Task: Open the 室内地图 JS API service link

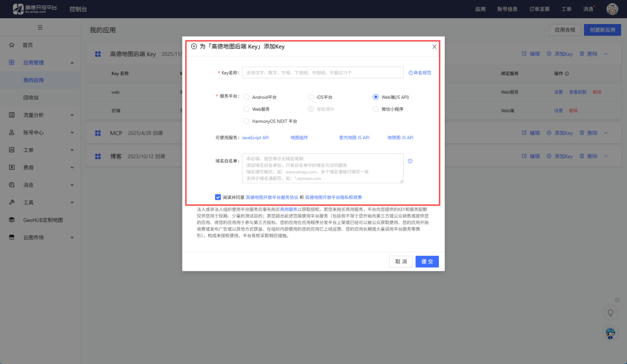Action: click(x=354, y=138)
